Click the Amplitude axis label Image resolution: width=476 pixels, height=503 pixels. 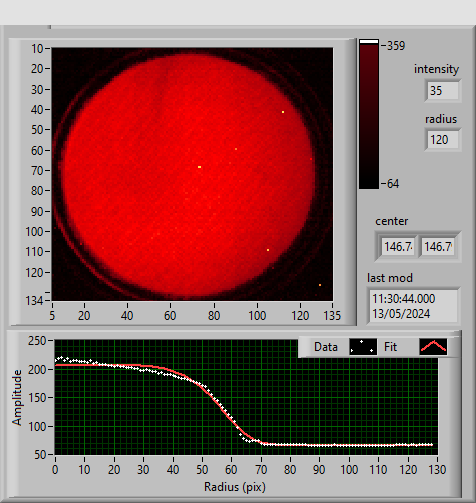point(17,397)
